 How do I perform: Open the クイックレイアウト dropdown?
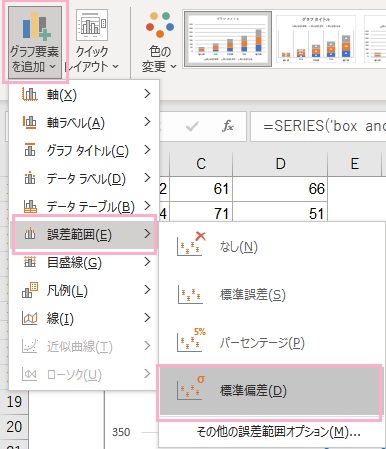91,42
